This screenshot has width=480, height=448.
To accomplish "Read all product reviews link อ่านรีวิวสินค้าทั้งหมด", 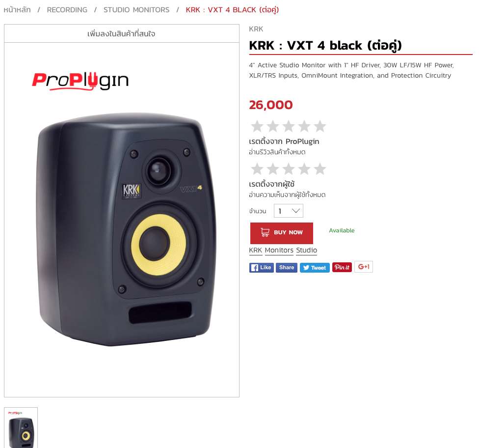I will pyautogui.click(x=277, y=152).
